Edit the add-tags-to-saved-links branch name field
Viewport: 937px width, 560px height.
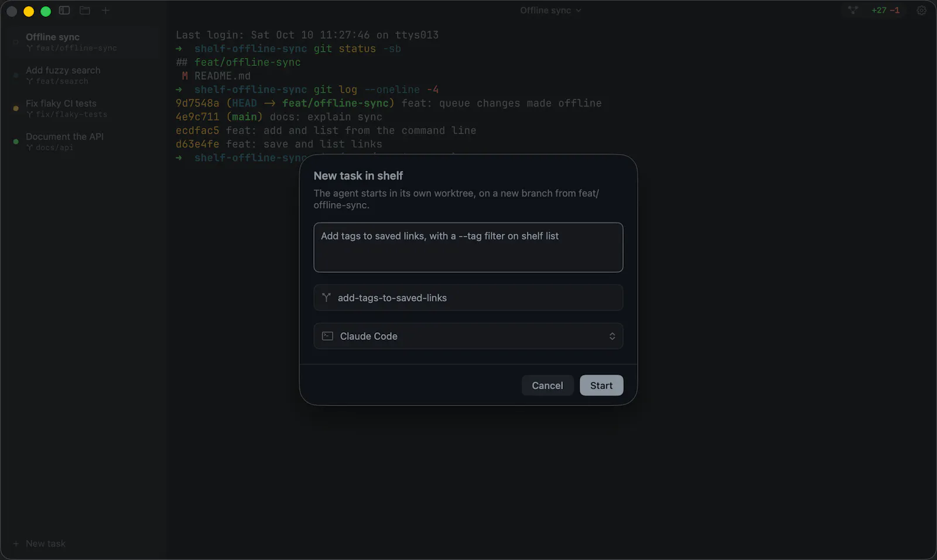point(468,298)
